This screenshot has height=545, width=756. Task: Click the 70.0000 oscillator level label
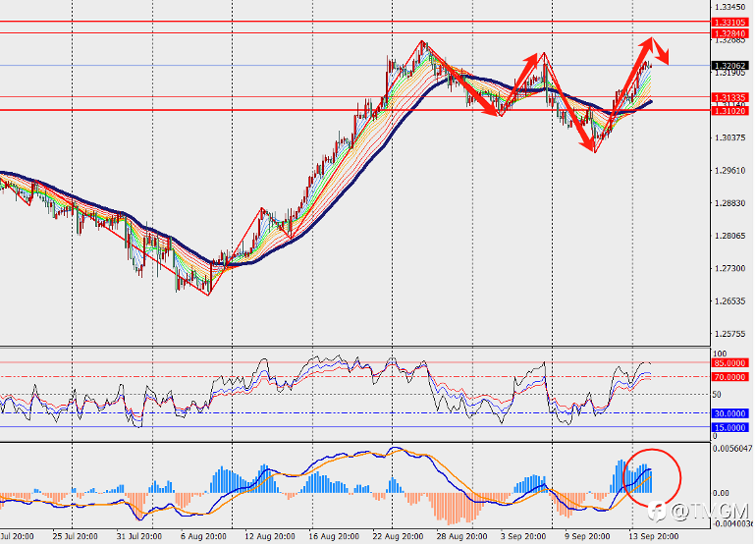coord(729,377)
